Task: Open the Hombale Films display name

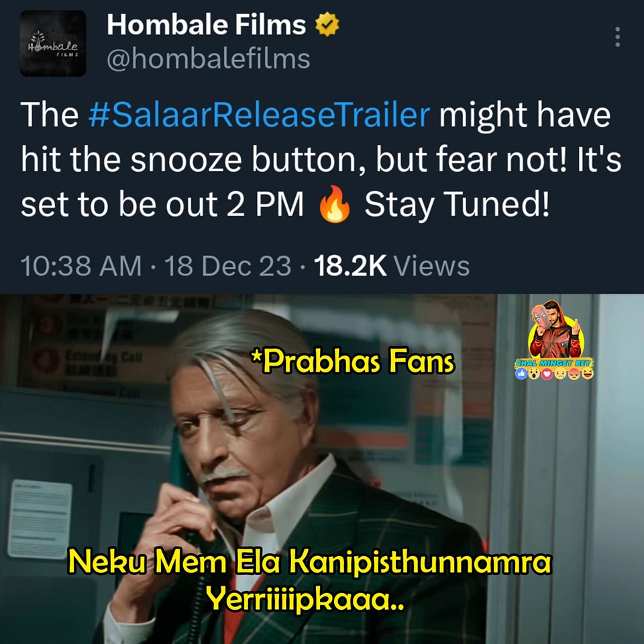Action: click(x=206, y=25)
